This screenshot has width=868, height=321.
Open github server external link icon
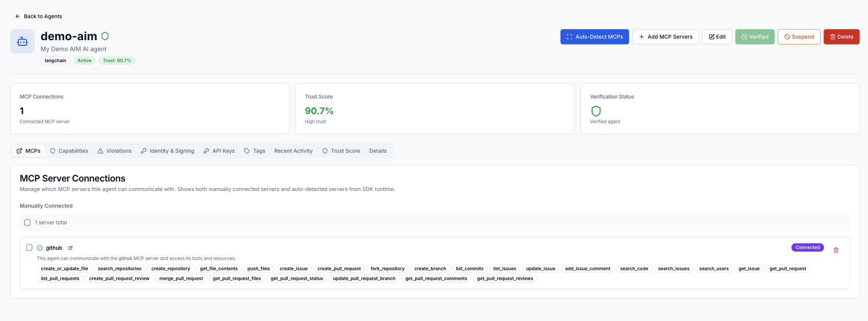pos(71,248)
